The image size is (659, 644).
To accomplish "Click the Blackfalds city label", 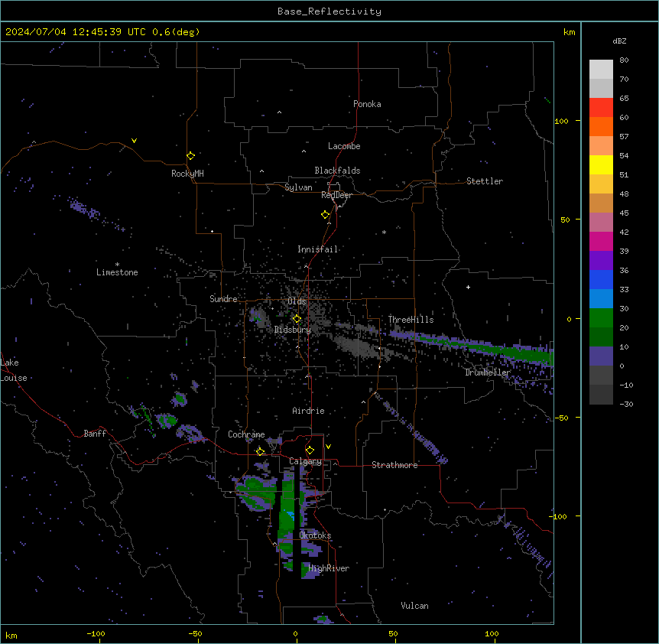I will pyautogui.click(x=337, y=171).
